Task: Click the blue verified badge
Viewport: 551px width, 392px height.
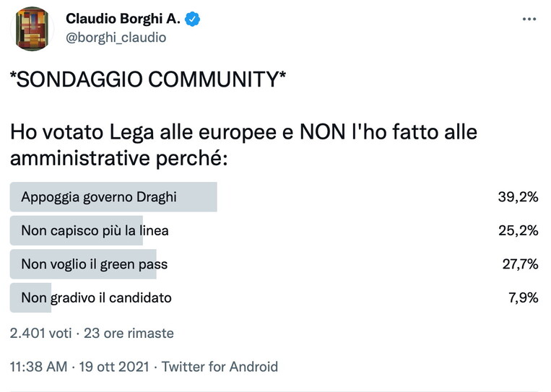Action: [x=192, y=19]
